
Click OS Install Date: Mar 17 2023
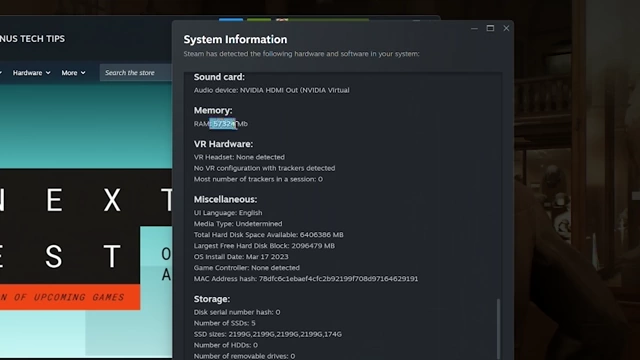(241, 257)
